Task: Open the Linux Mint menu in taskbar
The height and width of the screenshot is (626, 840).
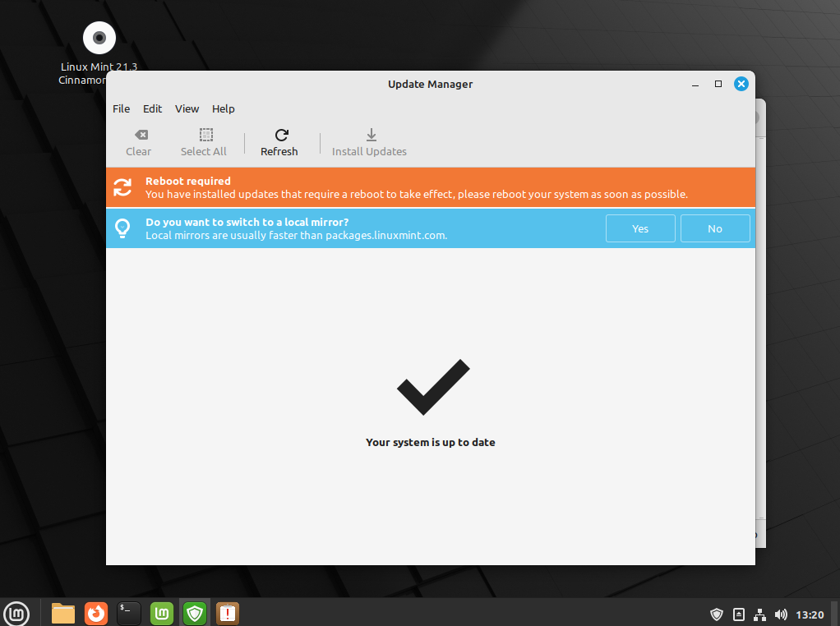Action: pos(16,614)
